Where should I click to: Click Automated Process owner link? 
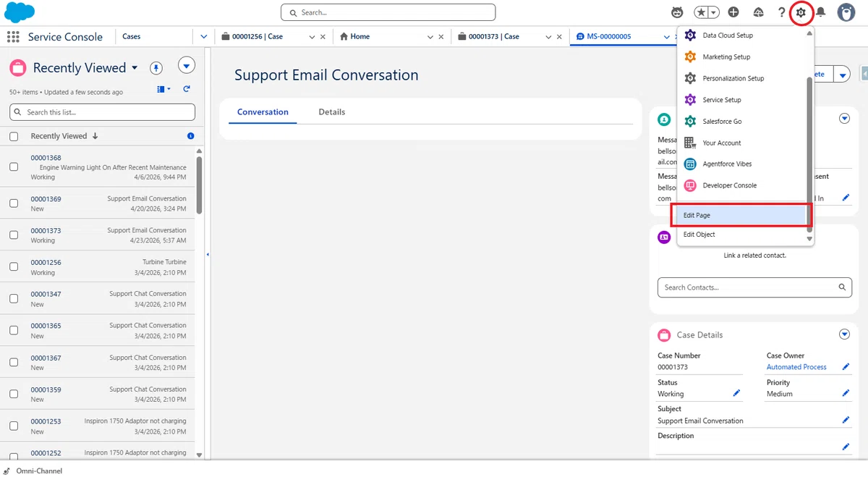coord(796,367)
